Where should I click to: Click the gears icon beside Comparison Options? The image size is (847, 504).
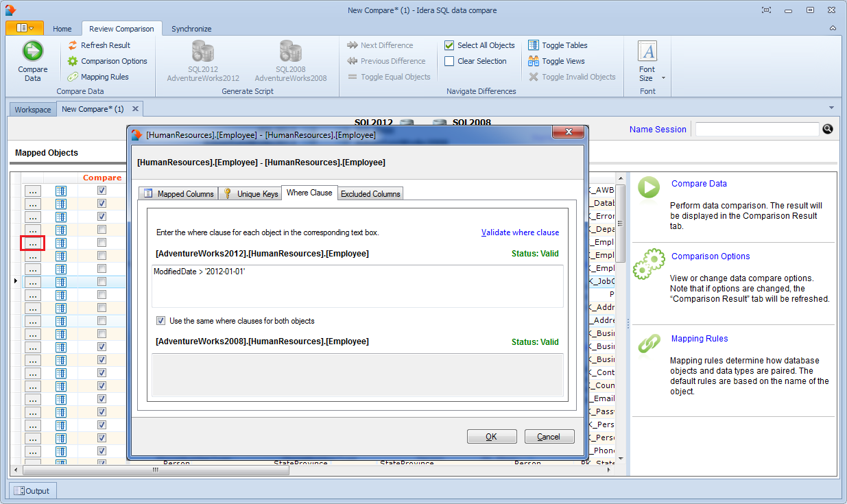tap(649, 264)
